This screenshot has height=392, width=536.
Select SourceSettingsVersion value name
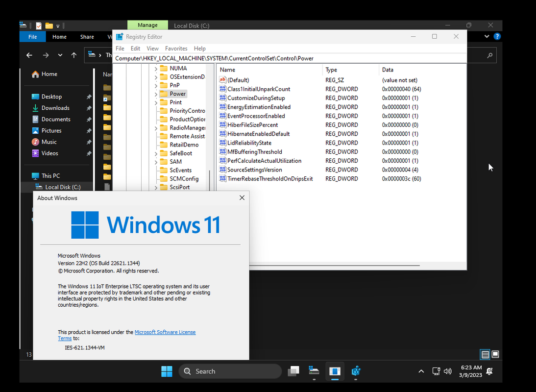point(255,170)
